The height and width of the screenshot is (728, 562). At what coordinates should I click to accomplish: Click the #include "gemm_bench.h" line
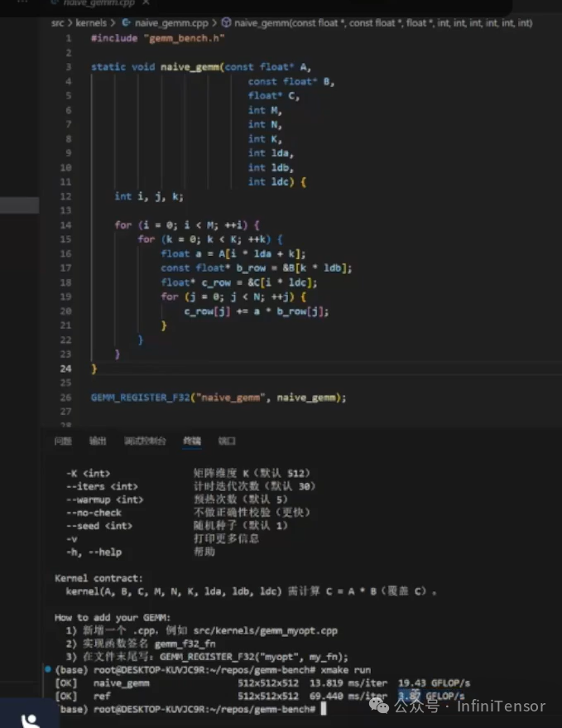click(158, 38)
